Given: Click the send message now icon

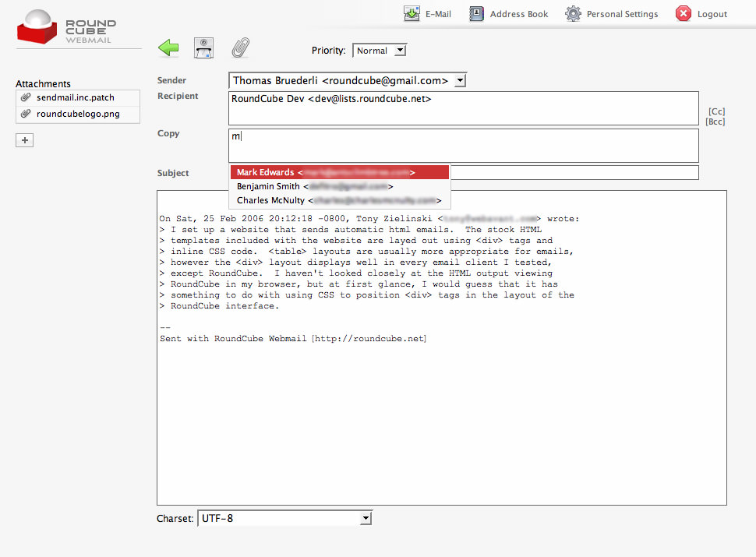Looking at the screenshot, I should [x=204, y=48].
